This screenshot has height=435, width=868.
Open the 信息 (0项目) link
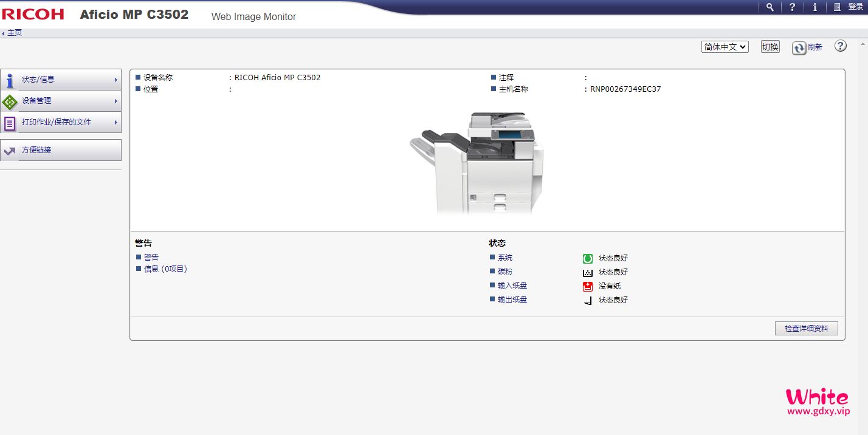[165, 269]
